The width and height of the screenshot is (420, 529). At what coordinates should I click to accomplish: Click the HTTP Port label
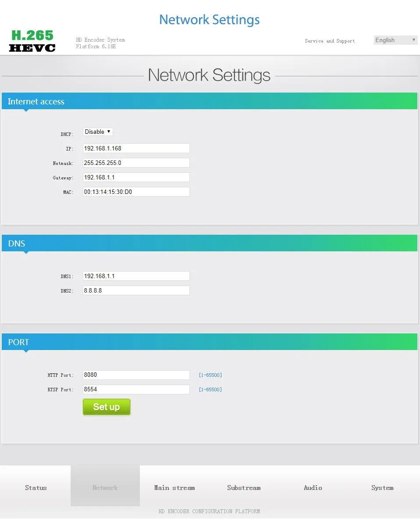[61, 375]
